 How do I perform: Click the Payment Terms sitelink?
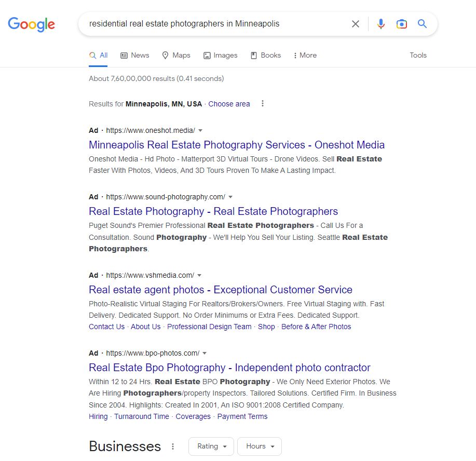coord(242,417)
